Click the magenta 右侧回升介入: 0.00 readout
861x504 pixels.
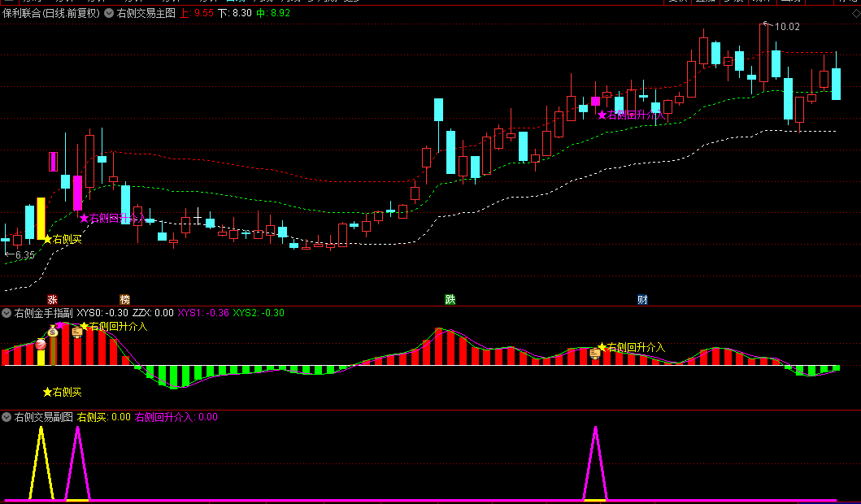click(x=176, y=417)
